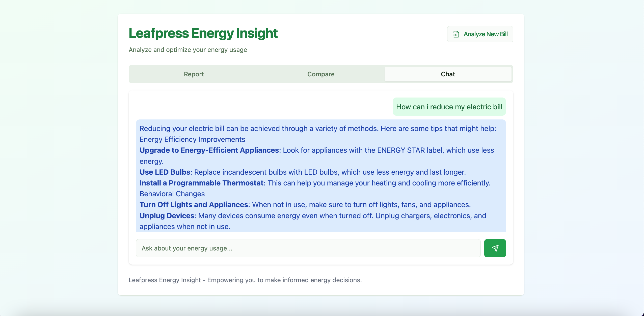
Task: Click the file icon in Analyze New Bill
Action: click(456, 34)
